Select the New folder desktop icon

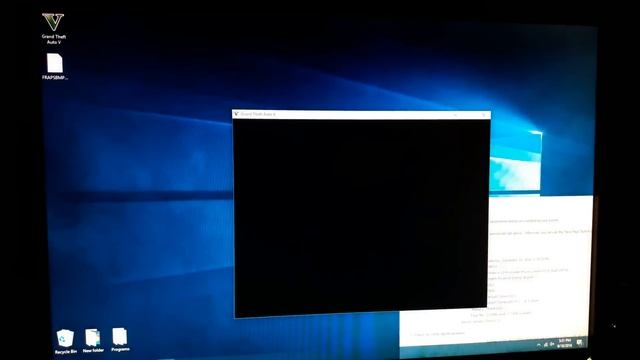pyautogui.click(x=93, y=341)
